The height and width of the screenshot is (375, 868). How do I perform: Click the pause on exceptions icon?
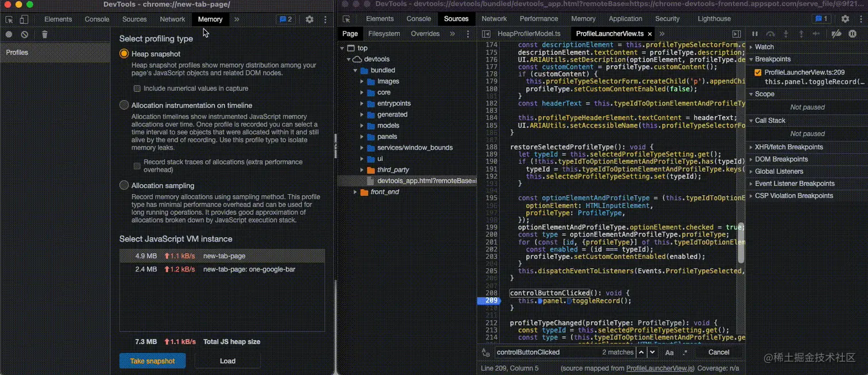coord(853,34)
